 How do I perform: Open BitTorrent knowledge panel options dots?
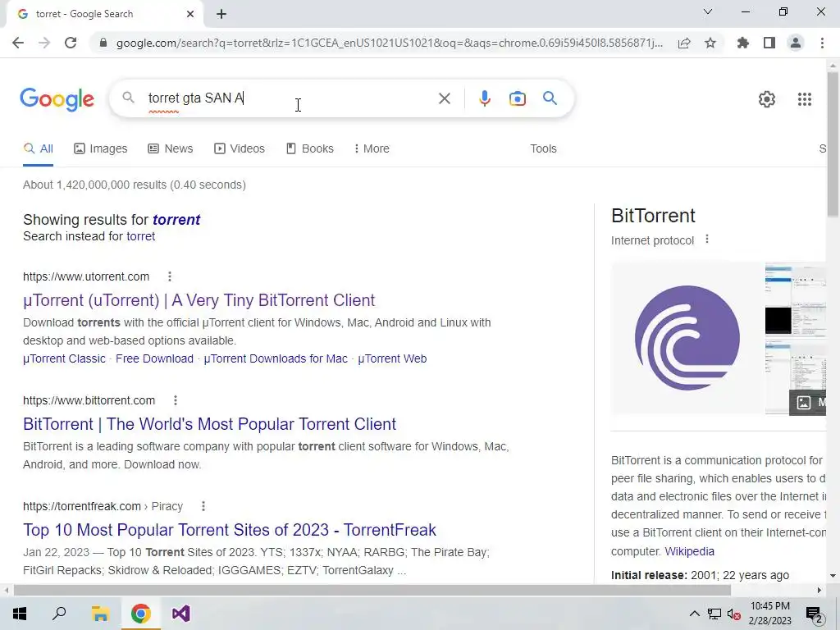pyautogui.click(x=707, y=239)
